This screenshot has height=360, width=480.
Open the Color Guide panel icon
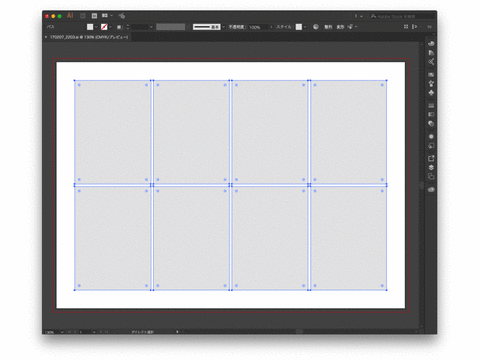click(431, 53)
